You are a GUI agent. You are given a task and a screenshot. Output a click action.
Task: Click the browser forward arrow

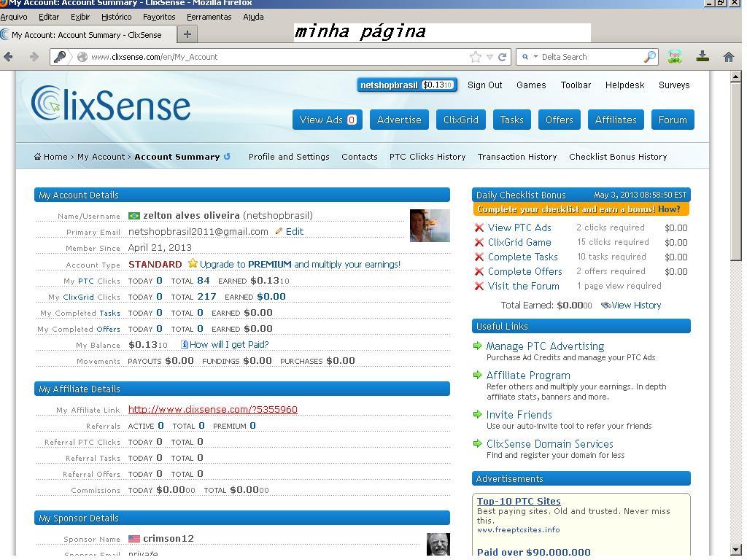(x=34, y=57)
